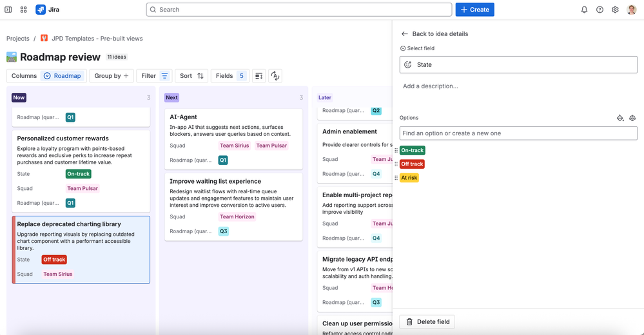Open Replace deprecated charting library card

(x=81, y=249)
